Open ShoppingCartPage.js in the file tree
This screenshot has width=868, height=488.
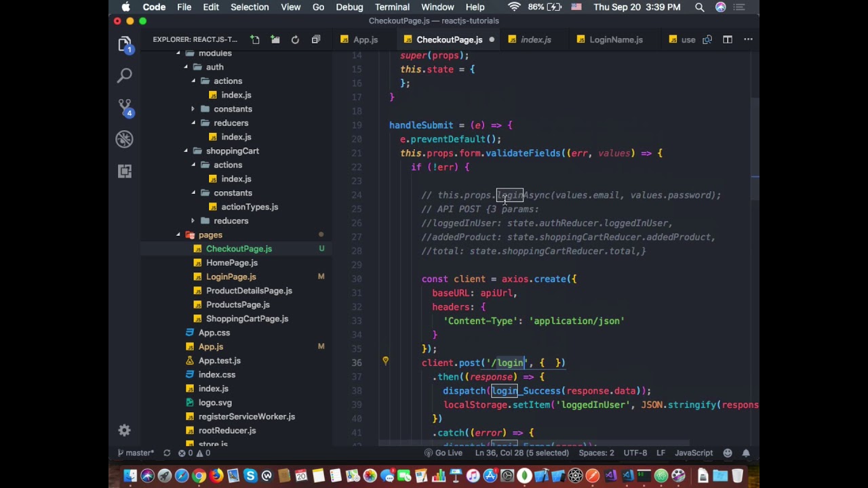point(247,319)
